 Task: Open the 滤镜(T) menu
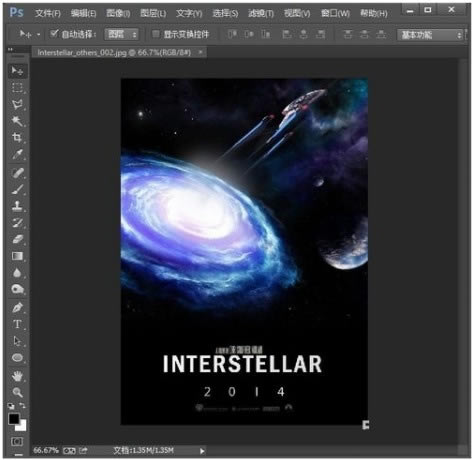pyautogui.click(x=261, y=13)
